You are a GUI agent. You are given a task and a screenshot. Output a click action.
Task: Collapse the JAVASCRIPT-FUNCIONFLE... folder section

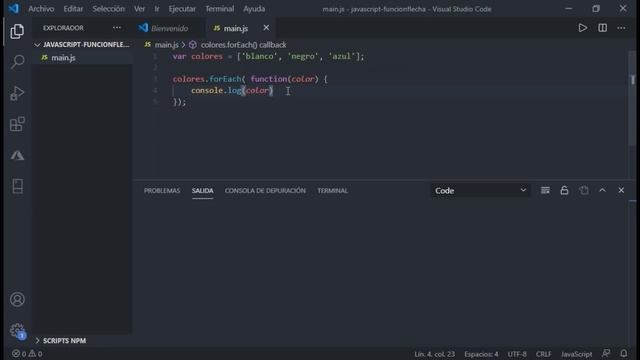(x=82, y=44)
